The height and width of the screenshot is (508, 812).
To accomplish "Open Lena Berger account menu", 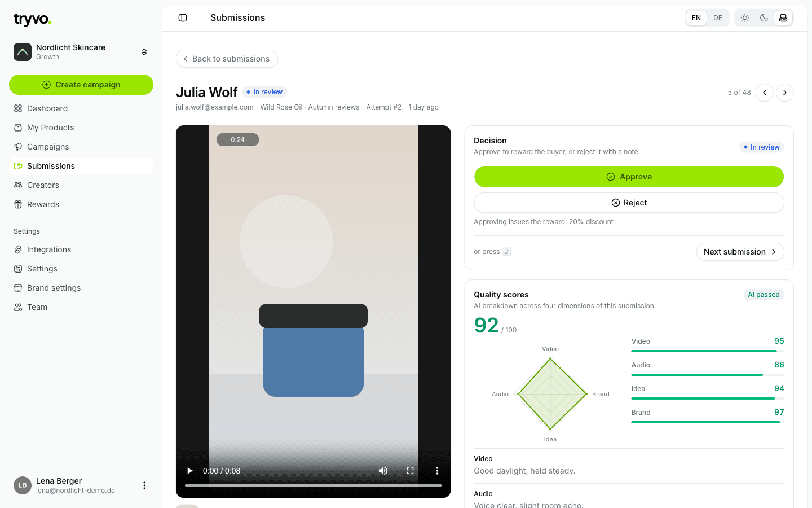I will click(144, 485).
